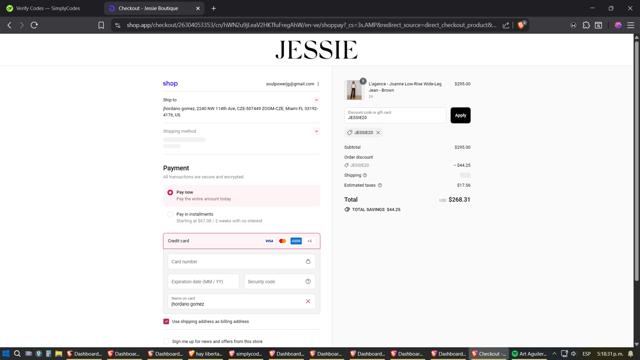Focus the Discount code or gift card field
The height and width of the screenshot is (360, 640).
pyautogui.click(x=396, y=115)
